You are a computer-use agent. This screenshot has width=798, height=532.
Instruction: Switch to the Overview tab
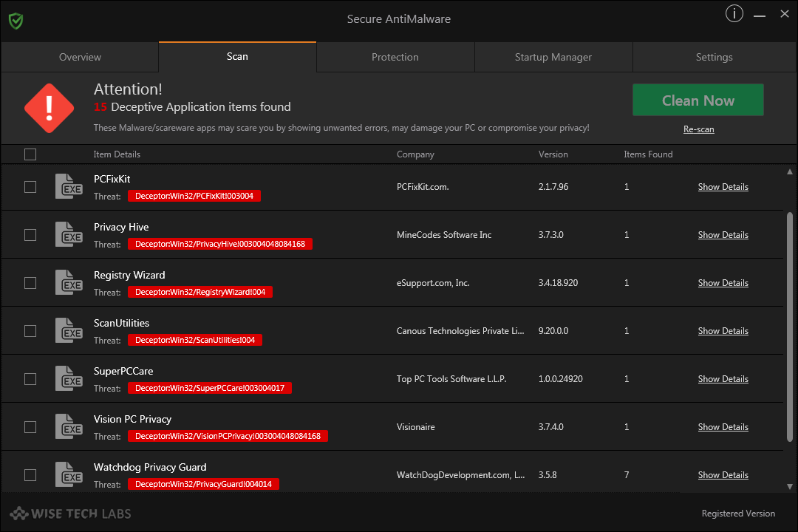[80, 57]
